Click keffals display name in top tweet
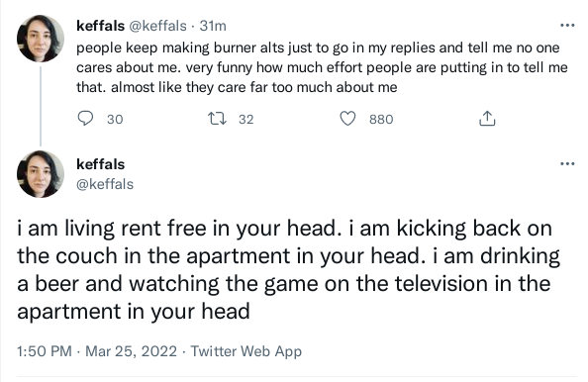 click(101, 26)
